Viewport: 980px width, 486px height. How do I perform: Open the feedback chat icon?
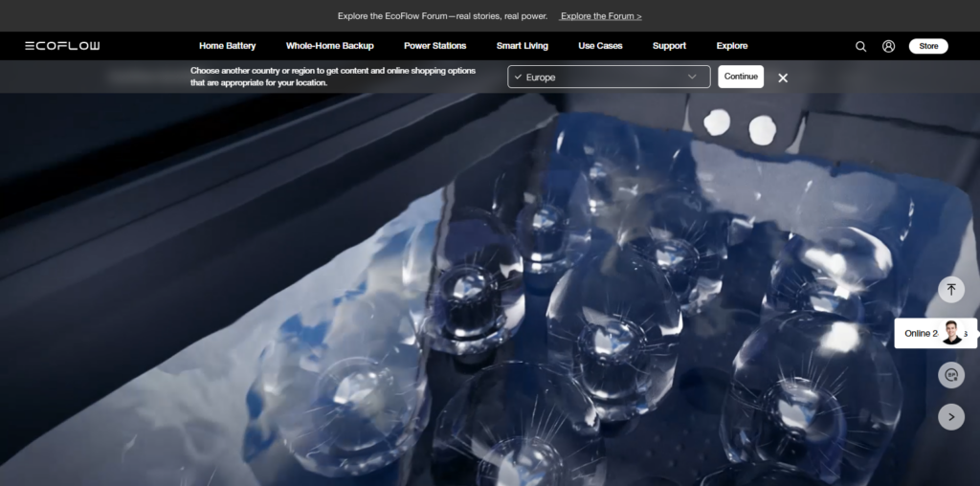(951, 375)
